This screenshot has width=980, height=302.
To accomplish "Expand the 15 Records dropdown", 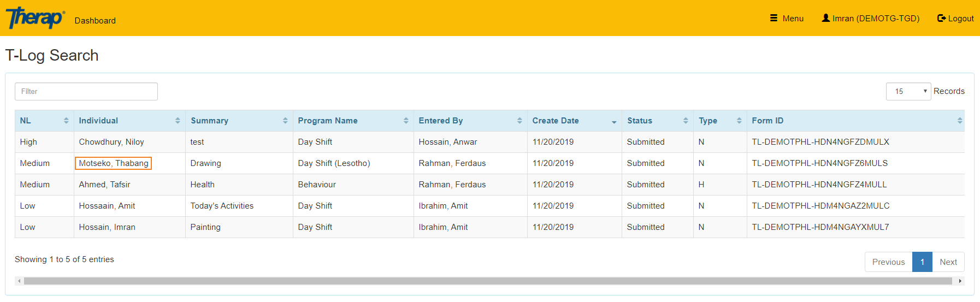I will point(908,91).
